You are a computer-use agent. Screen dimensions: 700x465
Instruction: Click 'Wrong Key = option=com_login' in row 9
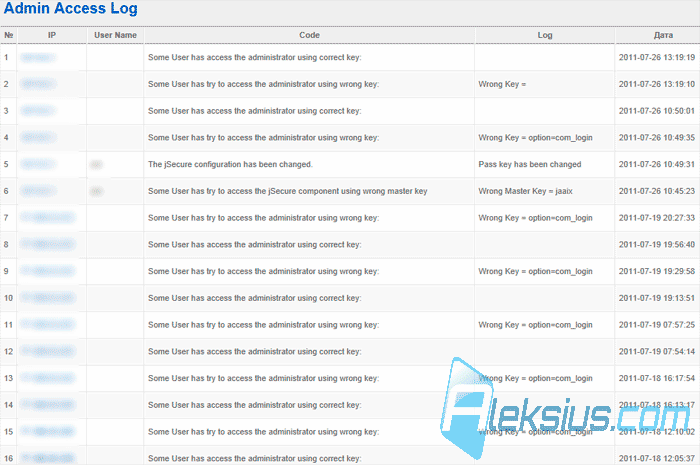tap(535, 271)
